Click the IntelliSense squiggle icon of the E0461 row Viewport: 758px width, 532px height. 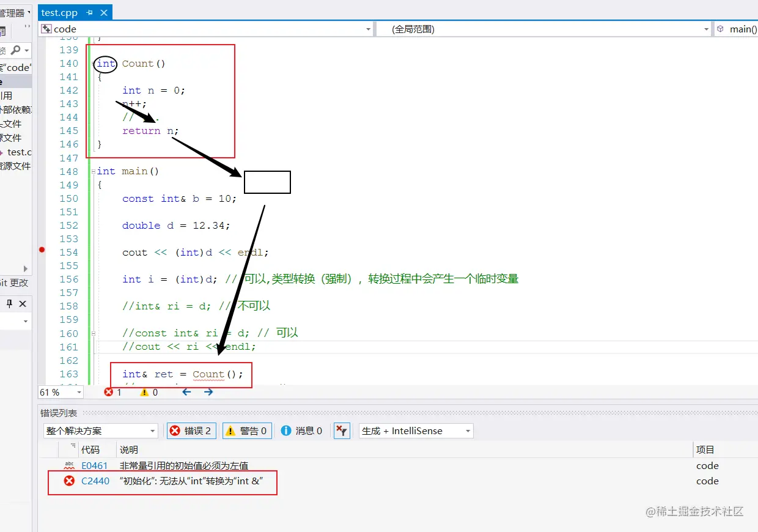point(69,466)
